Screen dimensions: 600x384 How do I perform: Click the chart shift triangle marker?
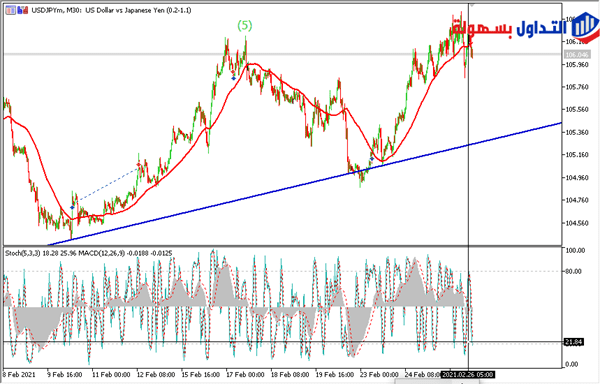pyautogui.click(x=472, y=5)
